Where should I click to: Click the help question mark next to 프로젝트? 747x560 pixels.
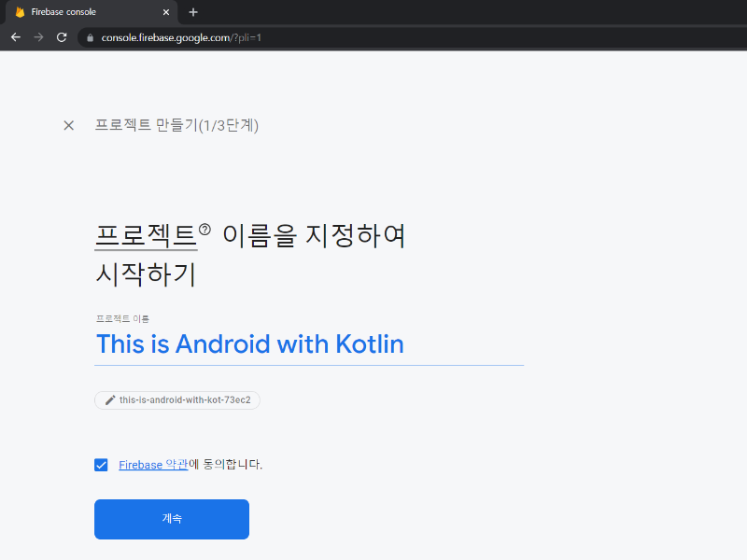(x=204, y=230)
